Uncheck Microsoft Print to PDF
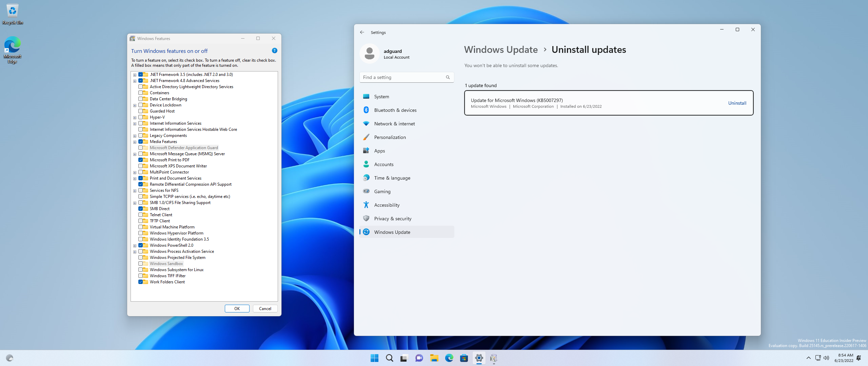The image size is (868, 366). (140, 160)
